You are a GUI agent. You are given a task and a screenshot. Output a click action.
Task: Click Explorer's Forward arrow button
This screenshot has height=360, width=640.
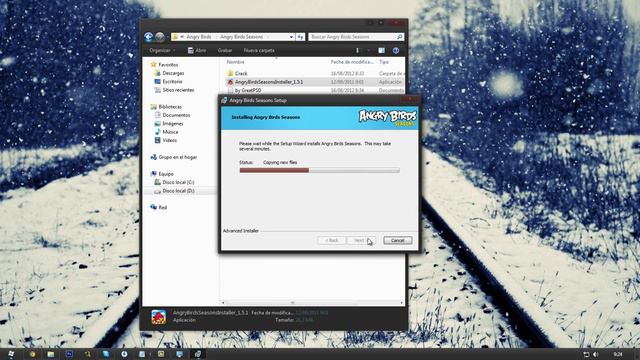[160, 37]
